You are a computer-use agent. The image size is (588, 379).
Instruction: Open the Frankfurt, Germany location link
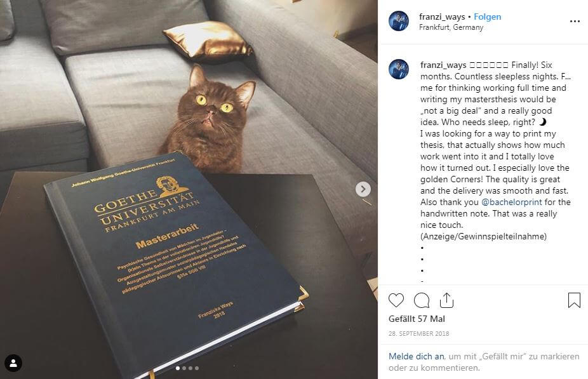451,27
